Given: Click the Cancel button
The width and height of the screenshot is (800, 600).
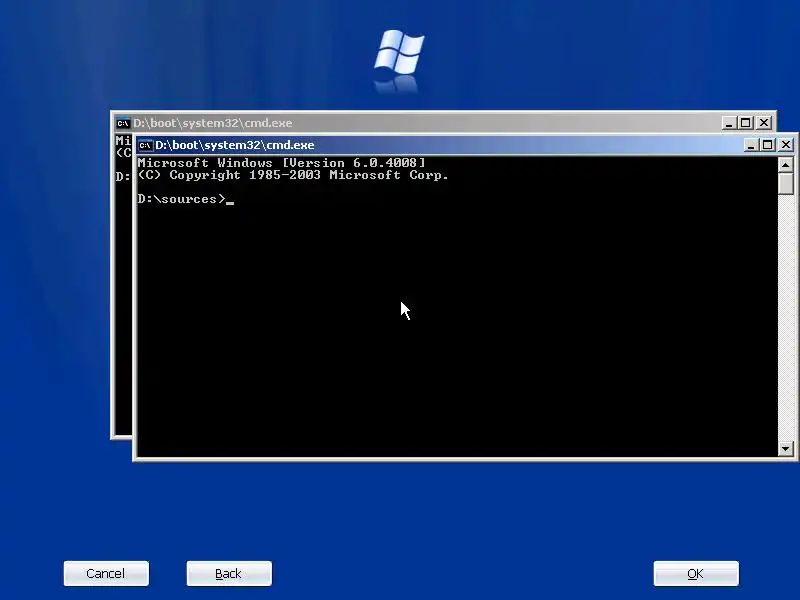Looking at the screenshot, I should click(106, 573).
